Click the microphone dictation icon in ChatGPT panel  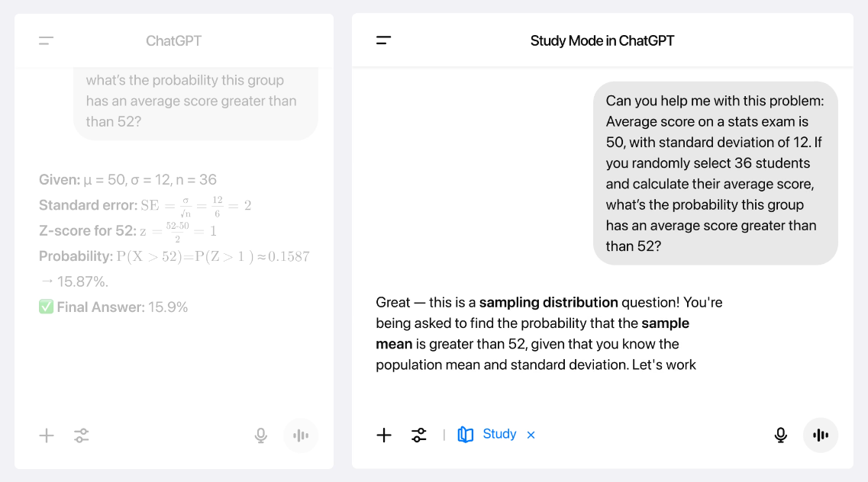[x=261, y=435]
